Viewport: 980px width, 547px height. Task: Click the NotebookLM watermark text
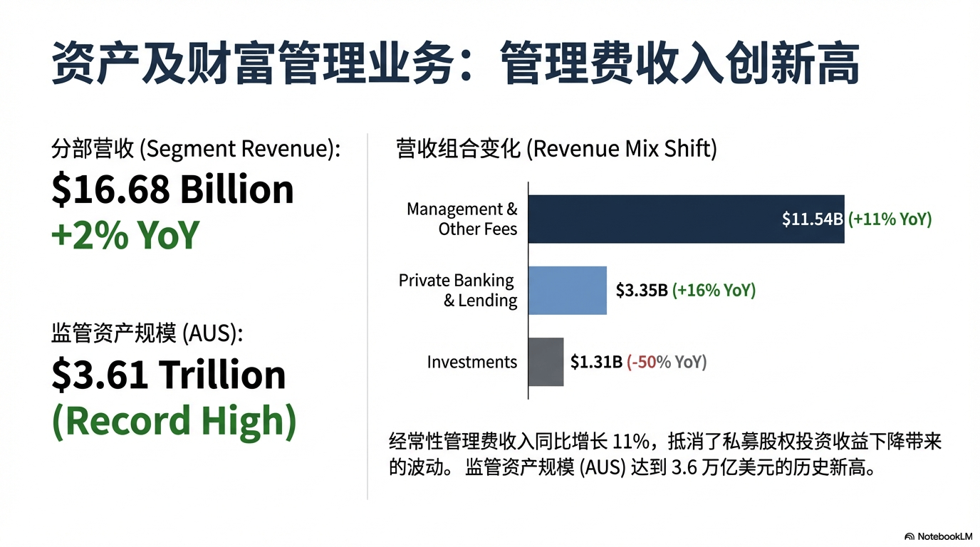click(x=944, y=536)
